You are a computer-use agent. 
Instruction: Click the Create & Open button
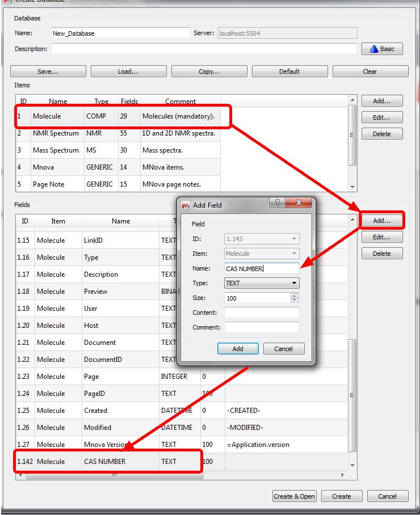[x=294, y=496]
